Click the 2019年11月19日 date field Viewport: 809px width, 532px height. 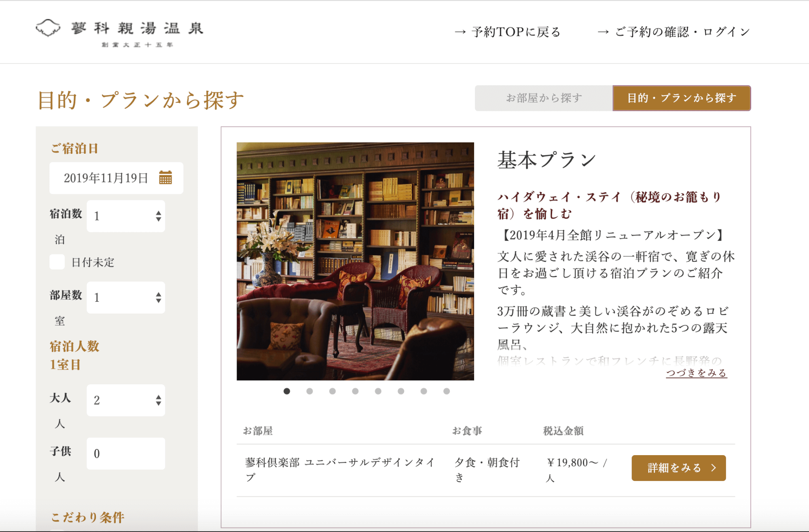click(x=116, y=178)
